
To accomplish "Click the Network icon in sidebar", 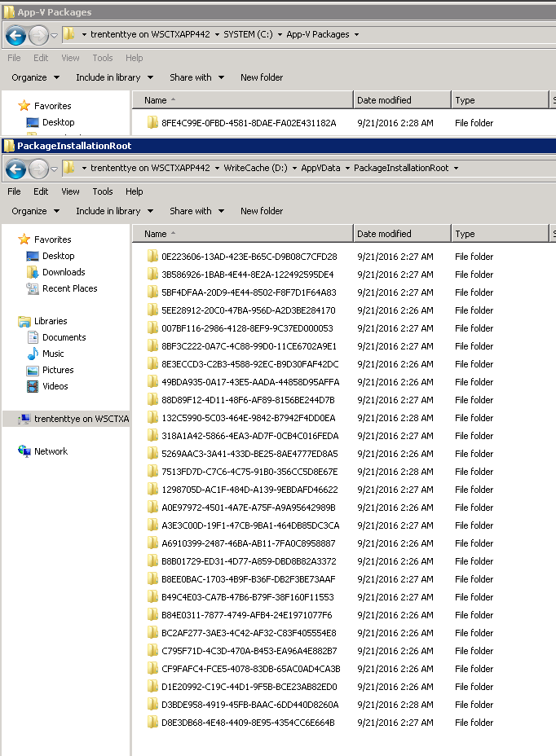I will 25,451.
